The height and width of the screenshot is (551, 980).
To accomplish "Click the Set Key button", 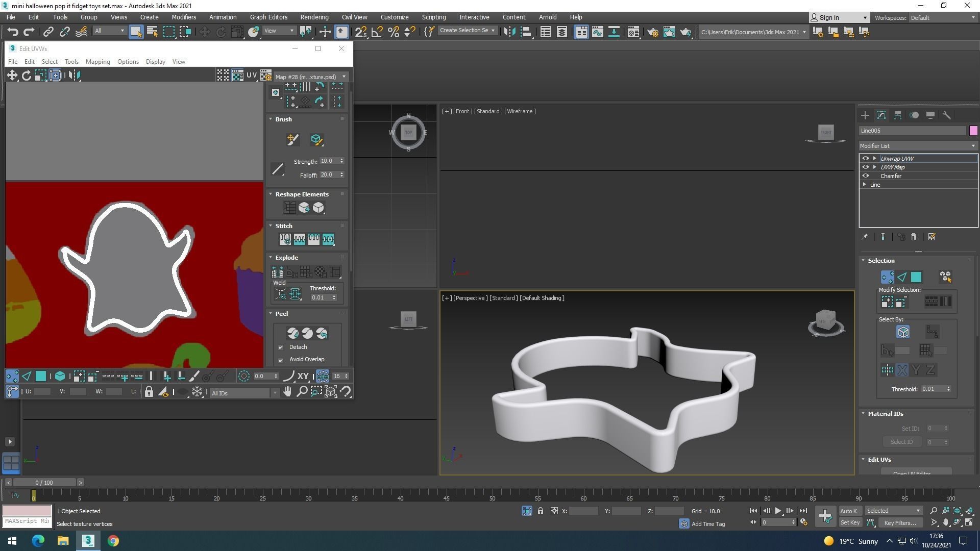I will point(850,522).
